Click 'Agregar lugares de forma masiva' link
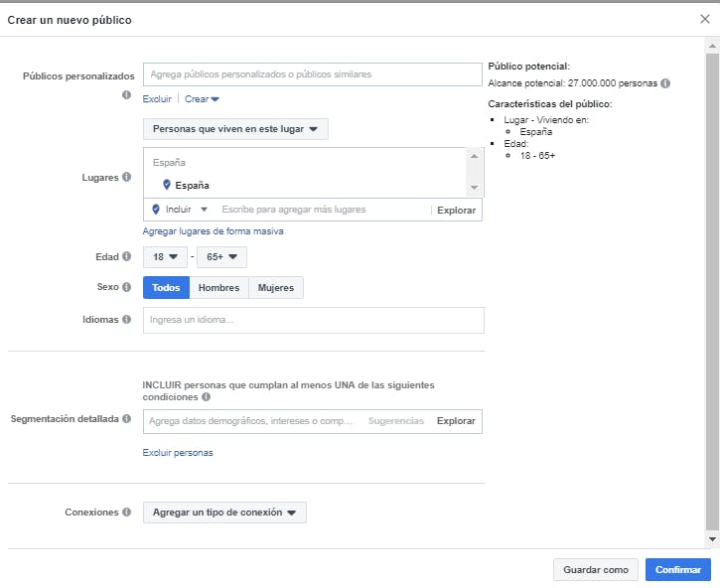 point(213,231)
